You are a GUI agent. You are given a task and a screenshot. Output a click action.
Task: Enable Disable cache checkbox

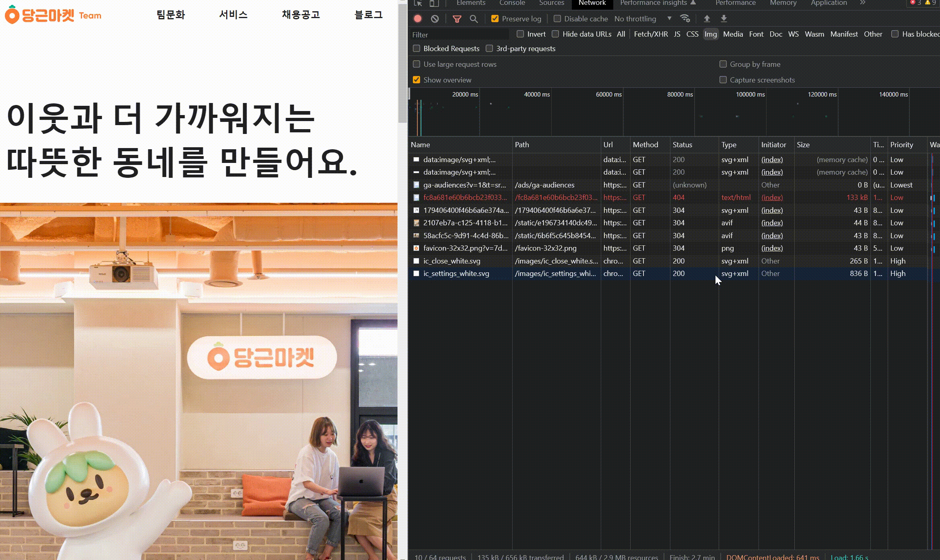(557, 19)
